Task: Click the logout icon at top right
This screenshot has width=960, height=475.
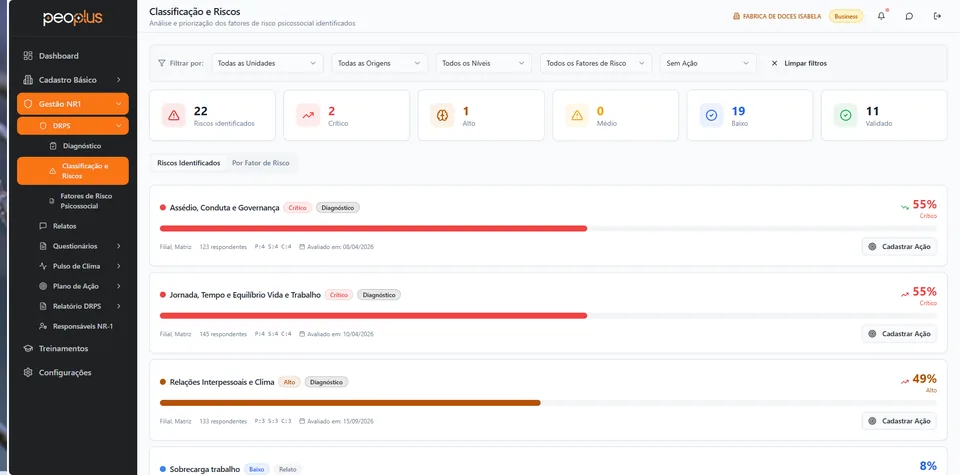Action: (x=937, y=17)
